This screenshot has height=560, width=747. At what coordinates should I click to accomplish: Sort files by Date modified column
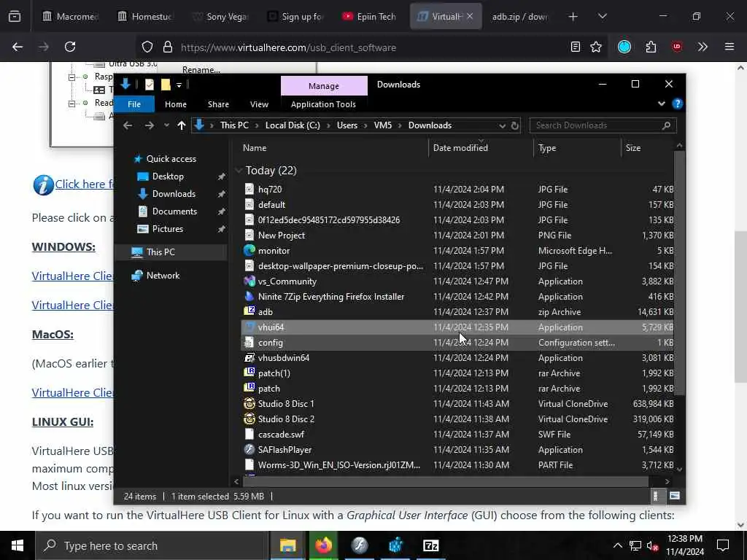(481, 148)
